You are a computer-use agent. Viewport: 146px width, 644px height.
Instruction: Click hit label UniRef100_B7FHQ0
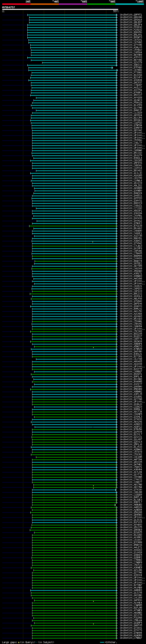(131, 67)
